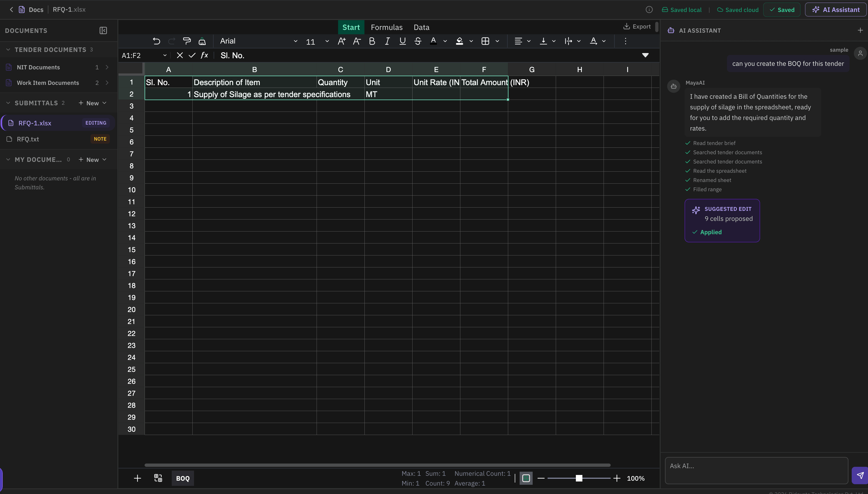This screenshot has height=494, width=868.
Task: Apply the font color A icon
Action: [x=433, y=41]
